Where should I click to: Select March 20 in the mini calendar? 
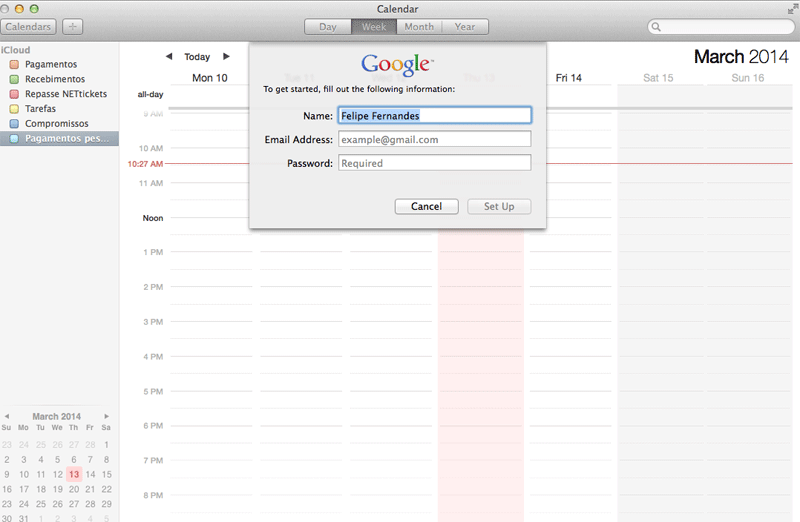tap(74, 489)
